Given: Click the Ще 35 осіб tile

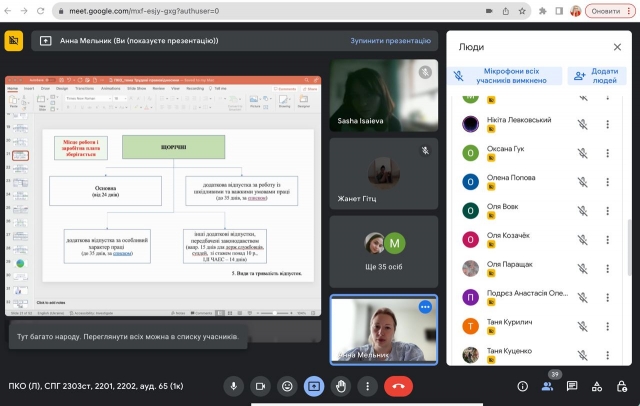Looking at the screenshot, I should (384, 251).
